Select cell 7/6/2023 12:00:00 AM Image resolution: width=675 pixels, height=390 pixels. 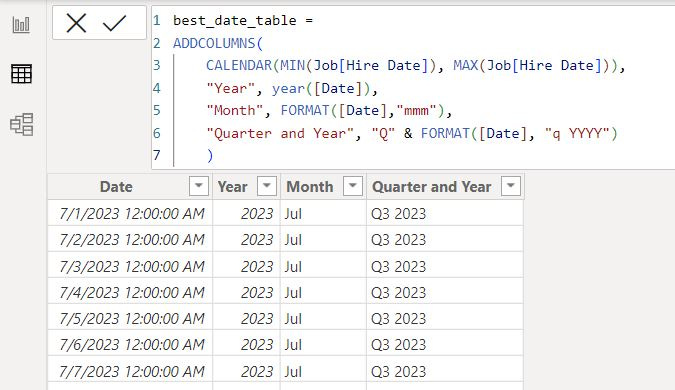click(x=130, y=344)
